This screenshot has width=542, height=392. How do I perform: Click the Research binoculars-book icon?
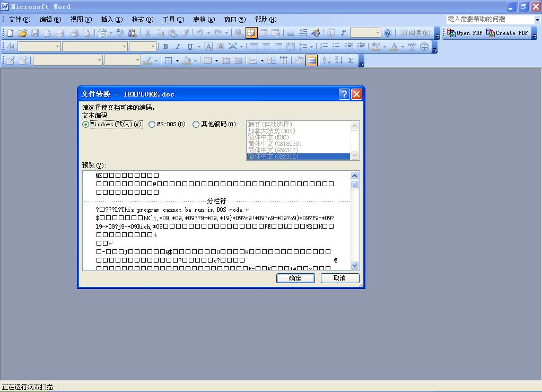(133, 33)
